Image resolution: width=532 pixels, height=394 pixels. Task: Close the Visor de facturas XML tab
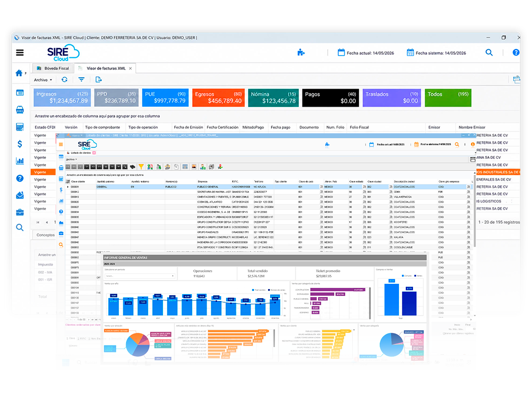coord(131,69)
